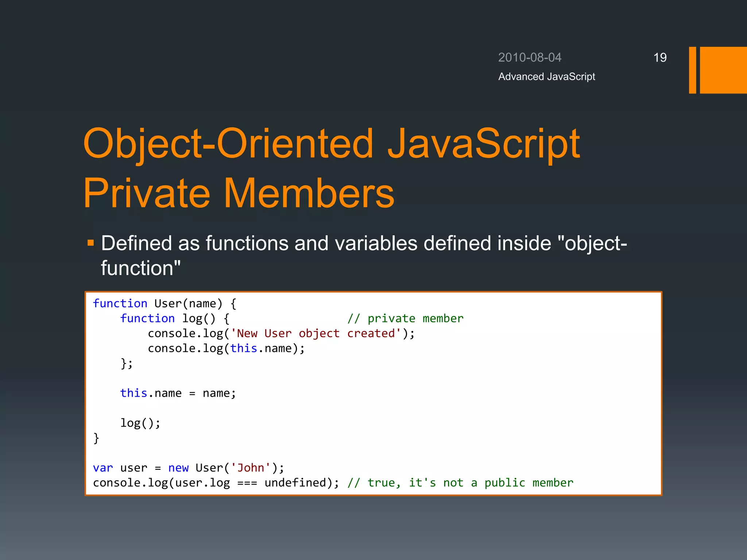This screenshot has width=747, height=560.
Task: Click the 'Object-Oriented JavaScript' title line
Action: (331, 143)
